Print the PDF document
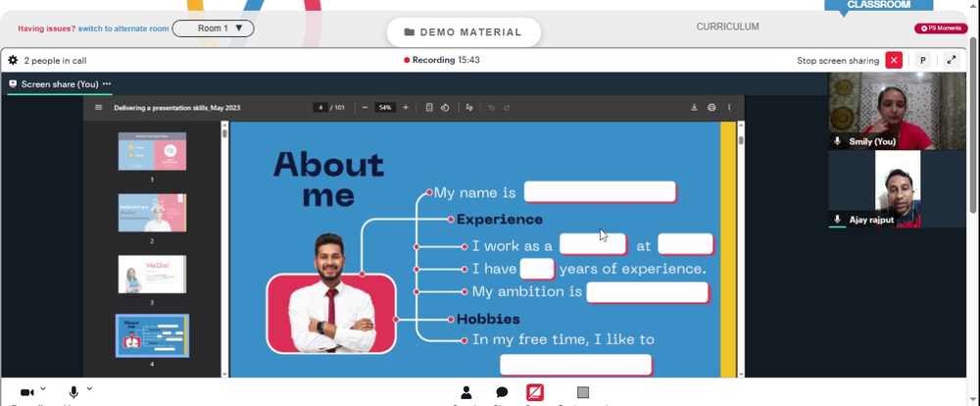The image size is (980, 406). [x=711, y=108]
